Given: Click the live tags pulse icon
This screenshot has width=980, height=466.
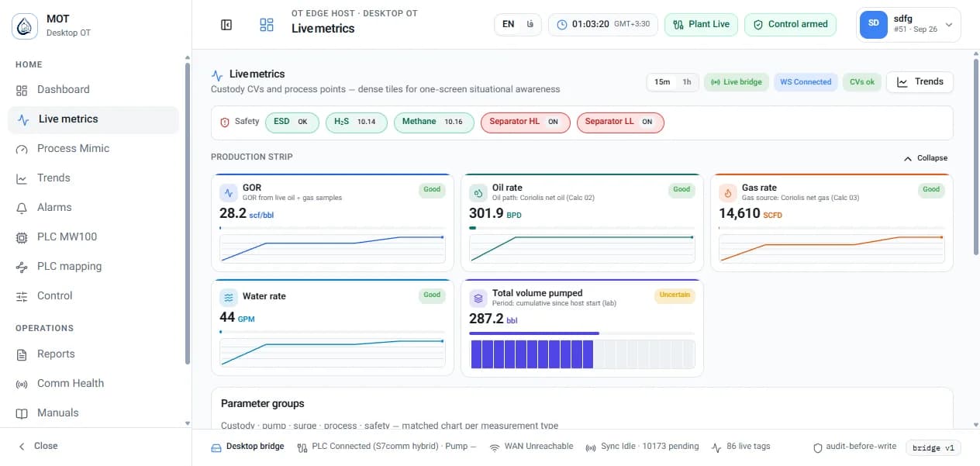Looking at the screenshot, I should click(716, 447).
